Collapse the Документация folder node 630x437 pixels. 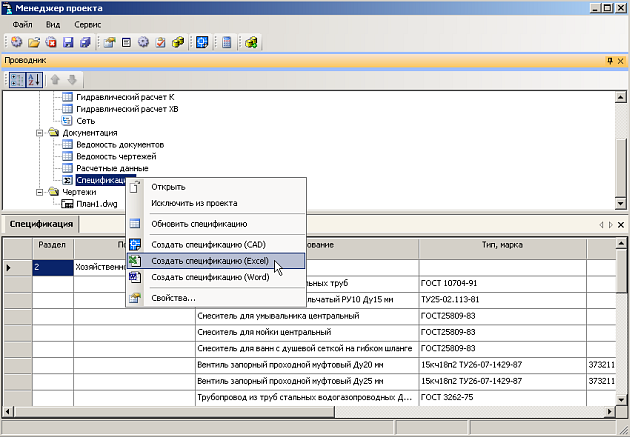click(39, 133)
